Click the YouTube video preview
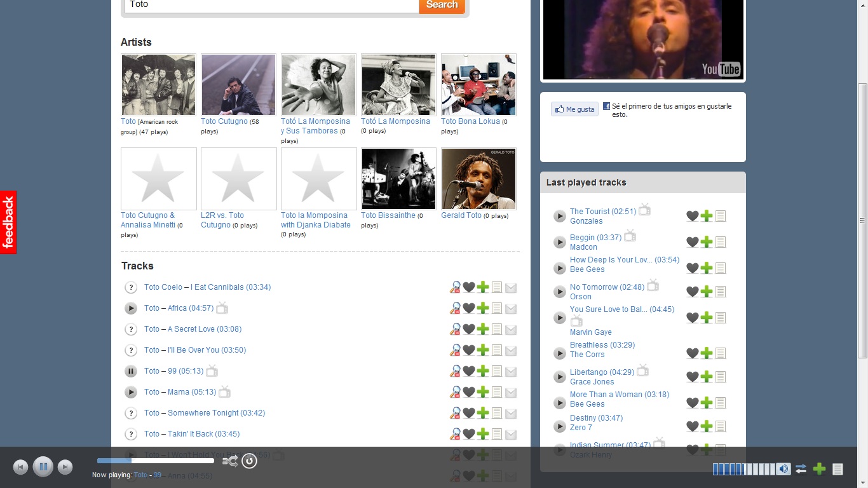This screenshot has height=488, width=868. pos(643,39)
